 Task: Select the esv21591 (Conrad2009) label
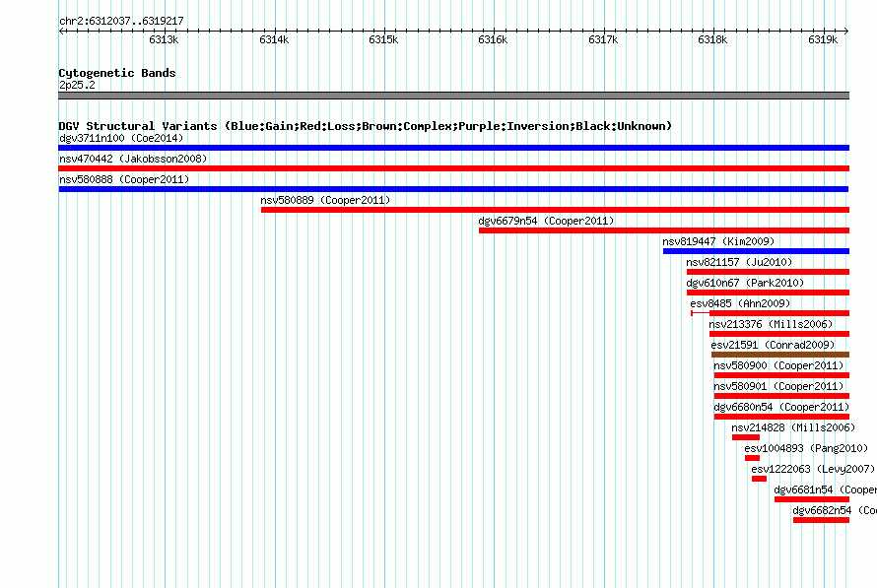tap(773, 345)
